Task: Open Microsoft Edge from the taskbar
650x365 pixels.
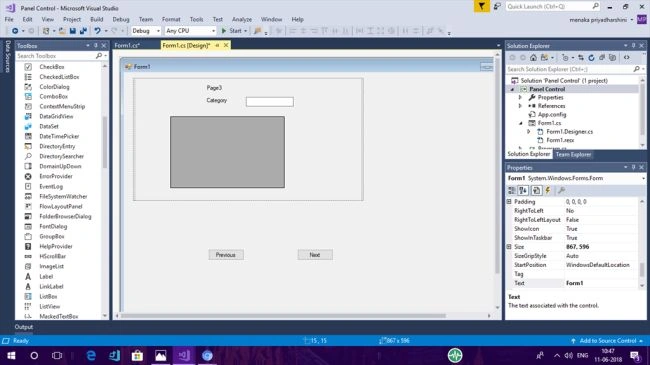Action: pos(91,355)
